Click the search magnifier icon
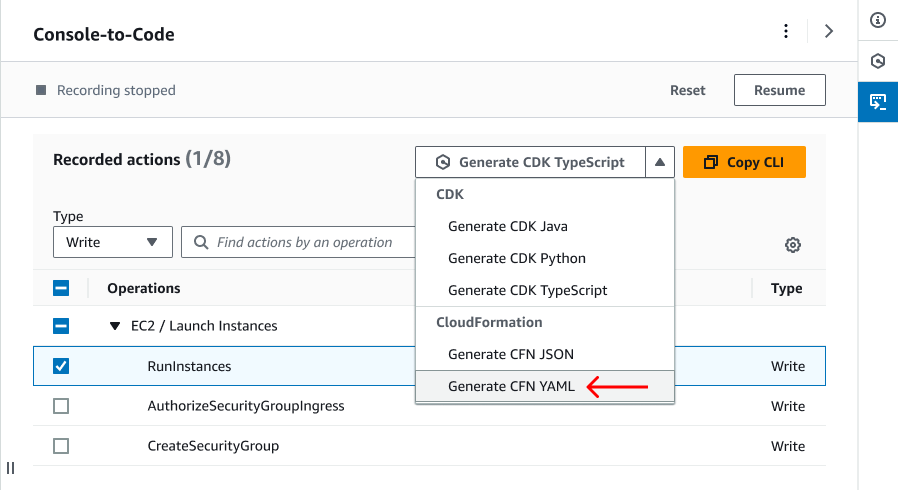The width and height of the screenshot is (898, 490). [201, 242]
